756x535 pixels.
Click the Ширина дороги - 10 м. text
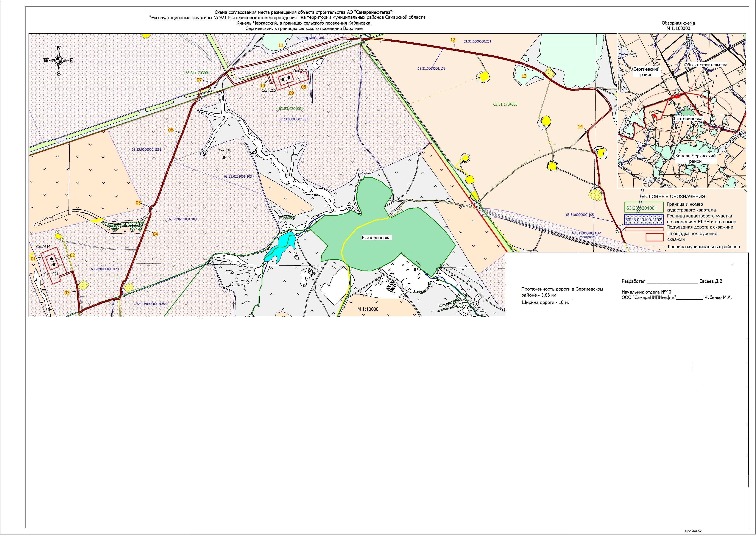pos(545,302)
